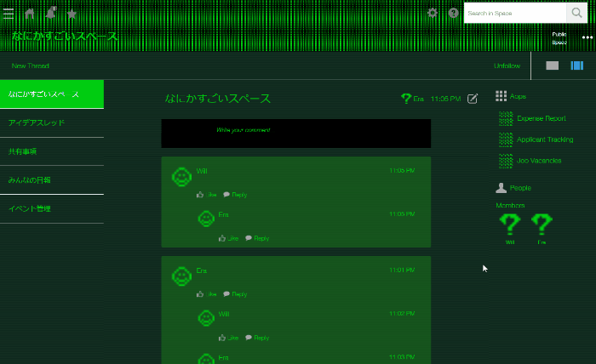
Task: Click the Write your comment box
Action: pyautogui.click(x=295, y=133)
